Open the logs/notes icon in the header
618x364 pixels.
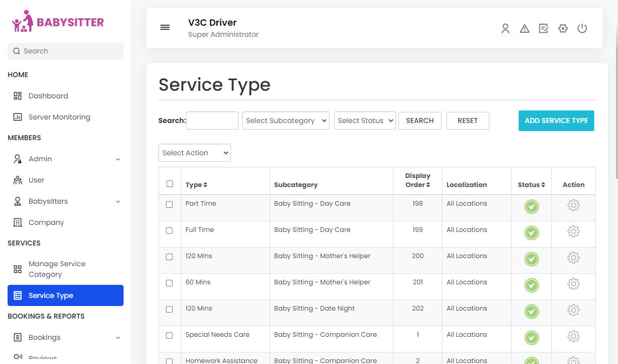click(543, 29)
